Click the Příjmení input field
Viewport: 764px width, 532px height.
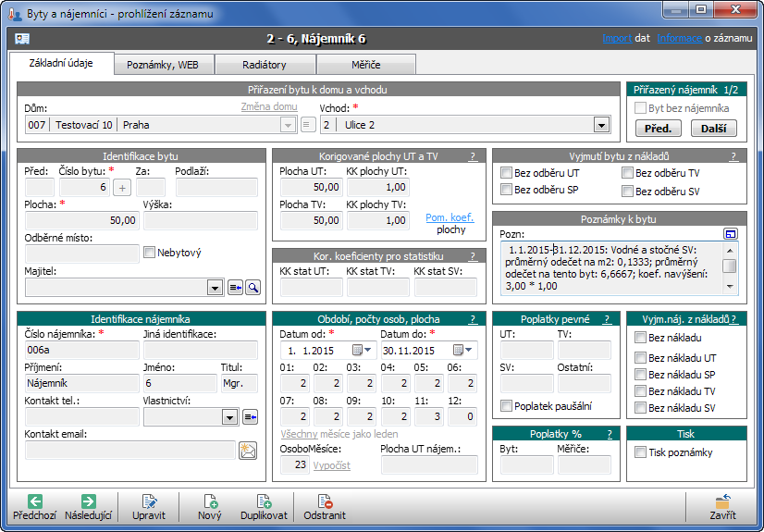(81, 383)
